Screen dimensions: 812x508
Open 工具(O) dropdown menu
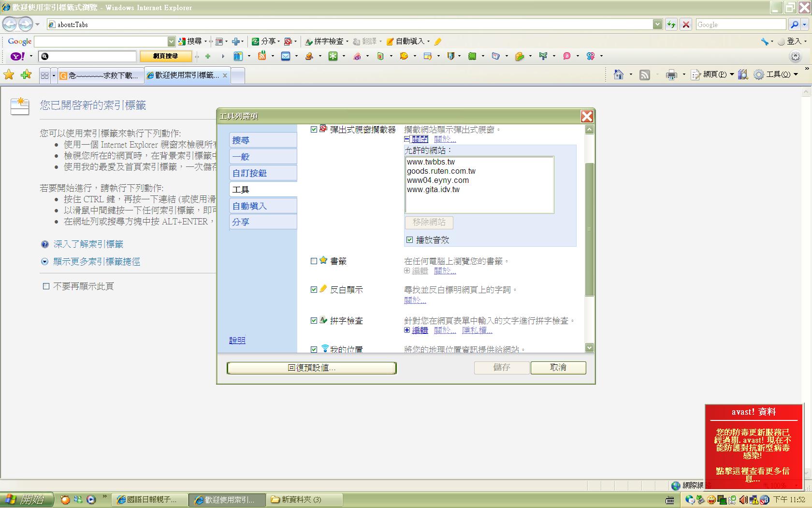pyautogui.click(x=775, y=75)
